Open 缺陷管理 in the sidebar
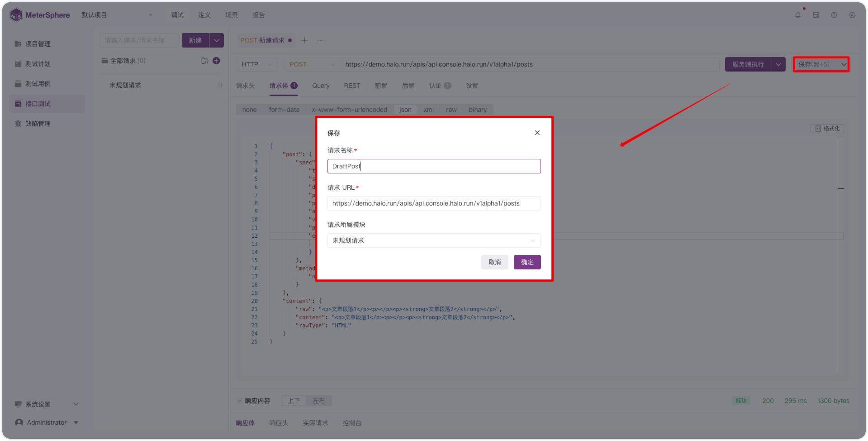868x441 pixels. pyautogui.click(x=47, y=124)
